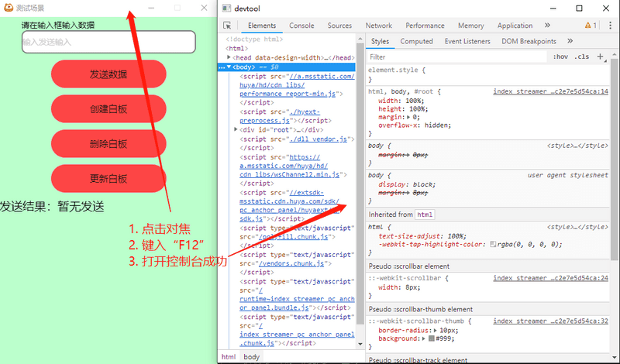Open the DOM Breakpoints tab
The image size is (620, 364).
pyautogui.click(x=529, y=41)
